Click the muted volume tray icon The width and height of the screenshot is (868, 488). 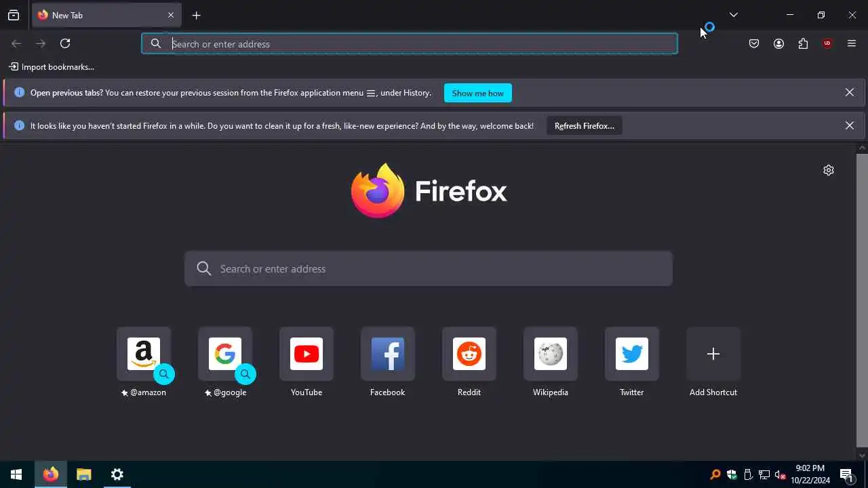tap(781, 474)
